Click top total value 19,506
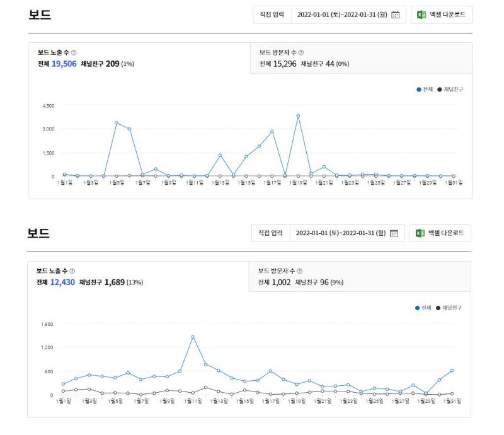Viewport: 504px width, 435px height. [64, 64]
